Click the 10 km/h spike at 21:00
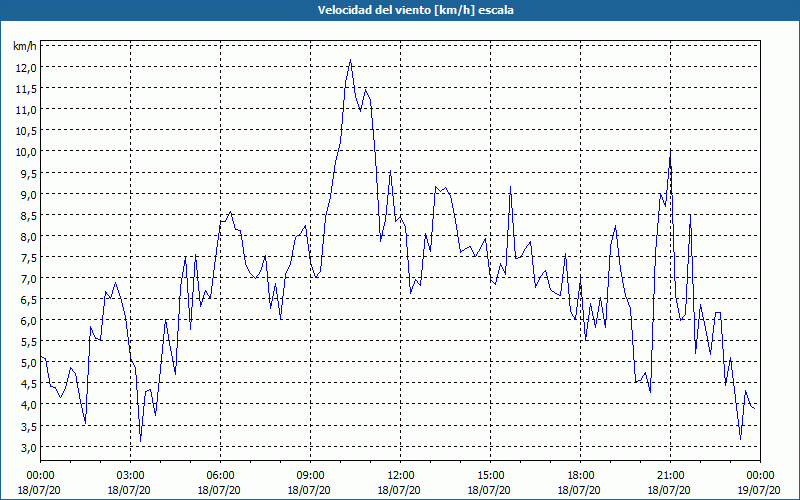Screen dimensions: 800x500 [670, 152]
